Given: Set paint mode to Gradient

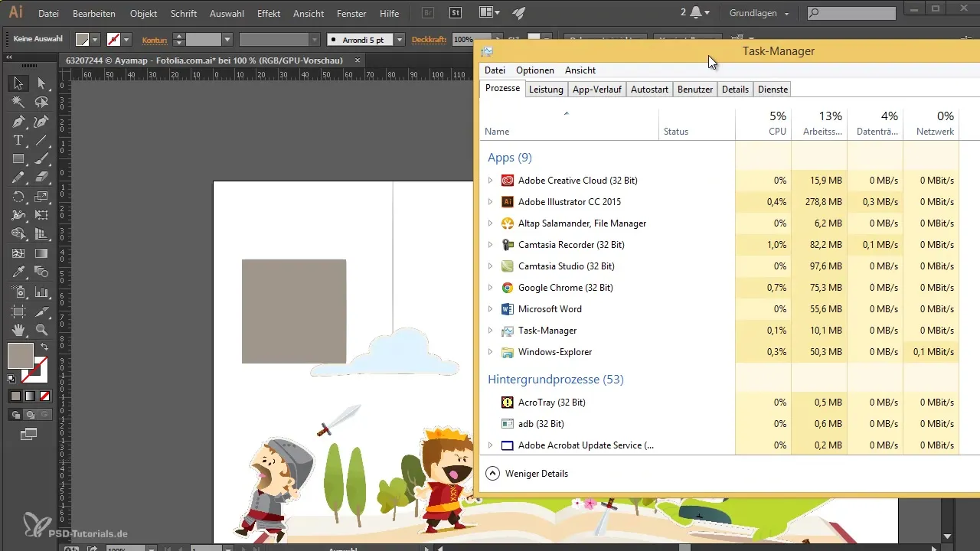Looking at the screenshot, I should [x=30, y=396].
